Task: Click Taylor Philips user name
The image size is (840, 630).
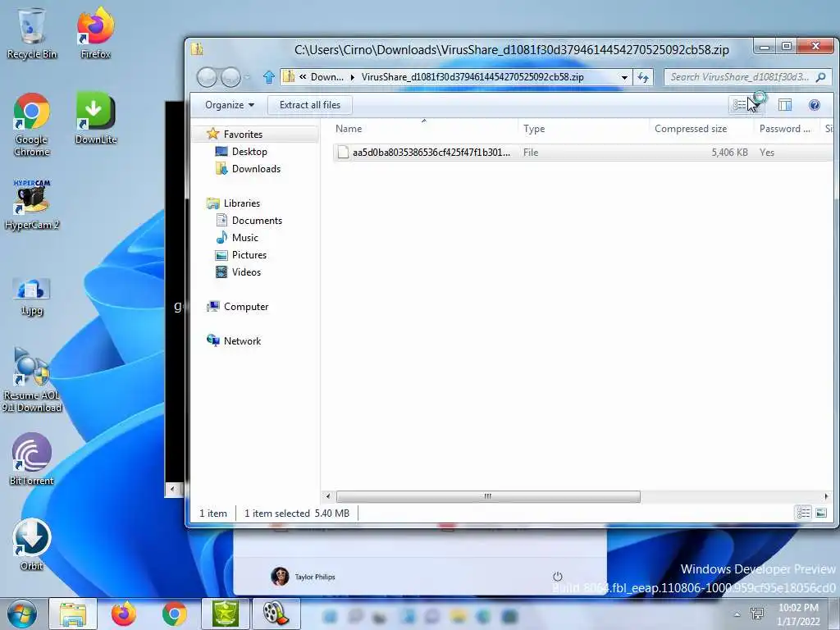Action: click(x=314, y=577)
